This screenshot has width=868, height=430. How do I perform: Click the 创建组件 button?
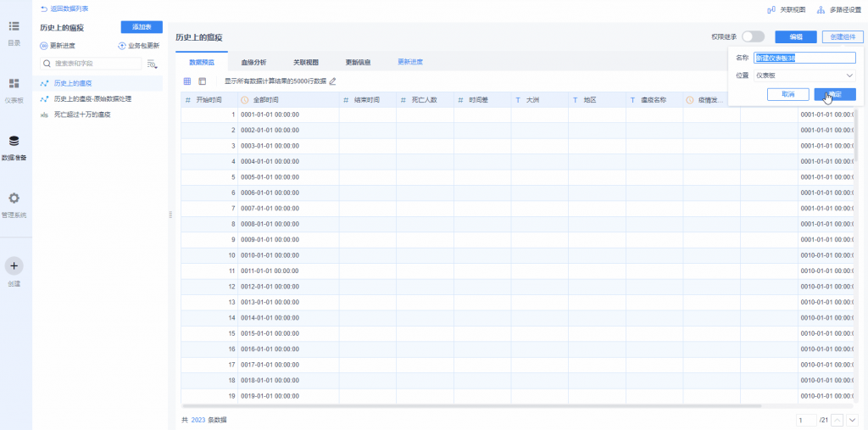point(843,36)
